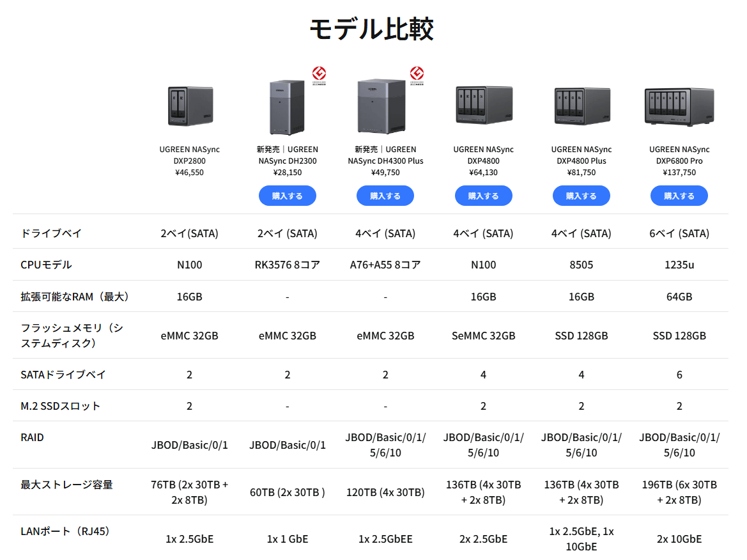Viewport: 747px width, 560px height.
Task: Open the UGREEN NASync DXP2800 title link
Action: [189, 155]
